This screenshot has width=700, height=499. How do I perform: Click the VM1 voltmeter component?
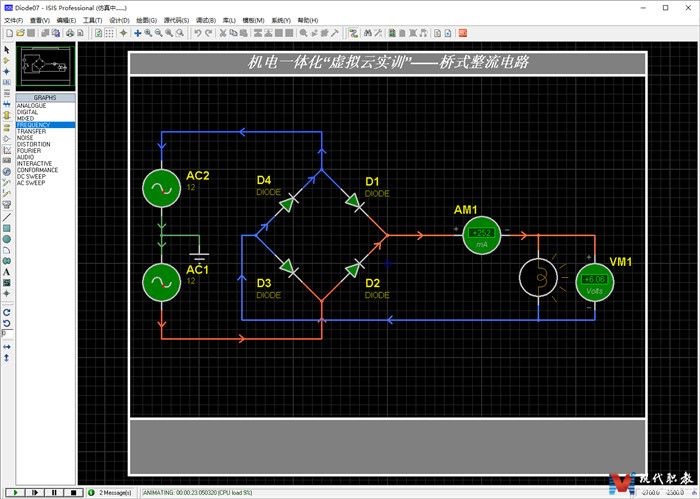tap(595, 282)
